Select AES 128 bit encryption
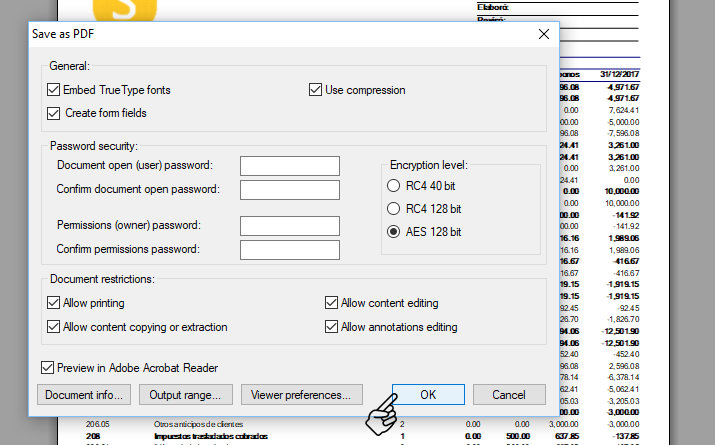Viewport: 715px width, 445px height. [x=392, y=232]
